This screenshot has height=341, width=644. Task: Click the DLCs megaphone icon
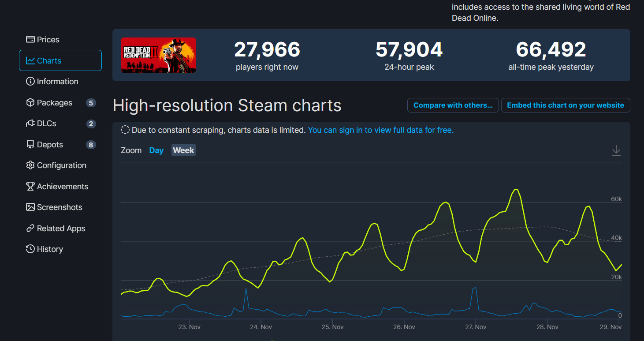pos(30,123)
